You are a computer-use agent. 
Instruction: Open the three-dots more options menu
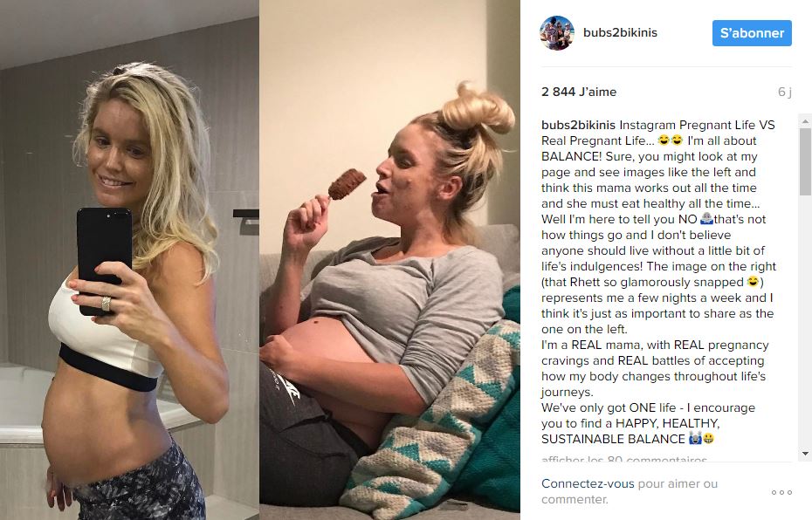pyautogui.click(x=781, y=492)
